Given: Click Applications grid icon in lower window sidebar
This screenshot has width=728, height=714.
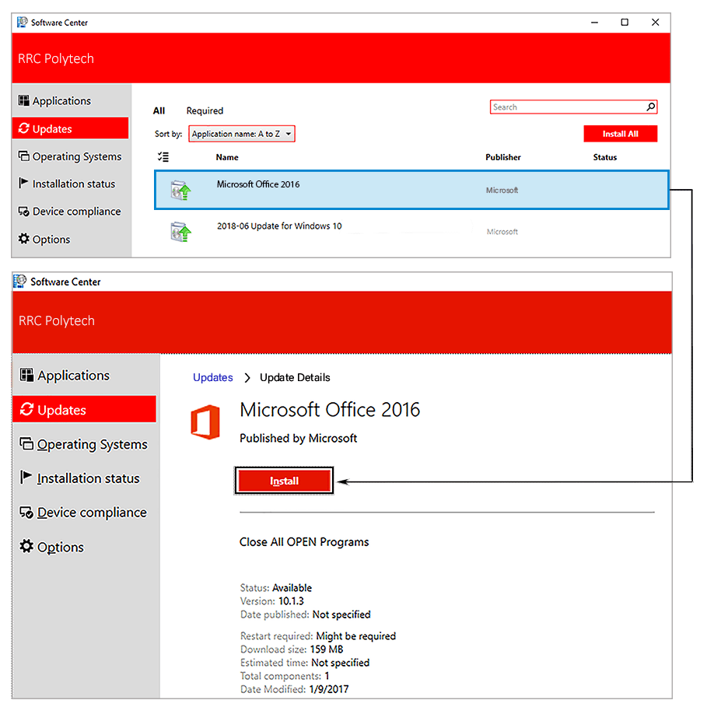Looking at the screenshot, I should (x=26, y=375).
